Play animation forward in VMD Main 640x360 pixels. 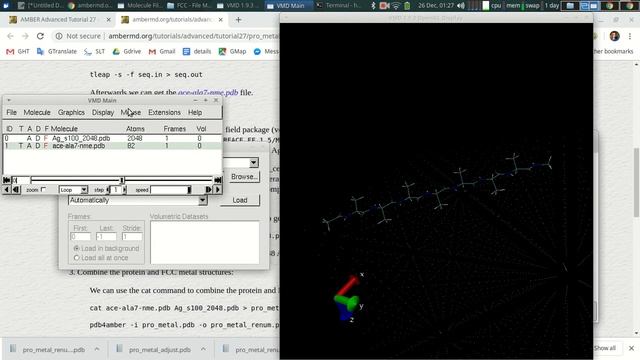(x=218, y=190)
